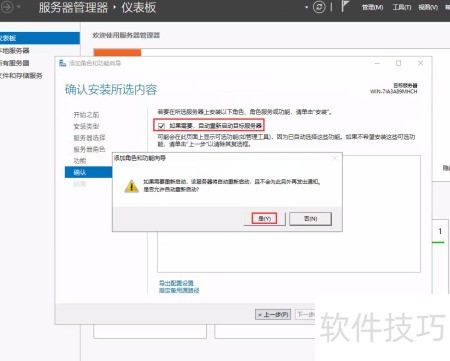The image size is (450, 361).
Task: Select 仪表板 in the left sidebar
Action: [40, 38]
